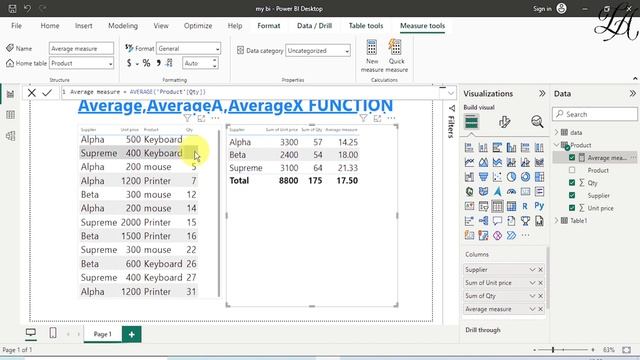Viewport: 640px width, 360px height.
Task: Add new page with plus button
Action: [x=131, y=334]
